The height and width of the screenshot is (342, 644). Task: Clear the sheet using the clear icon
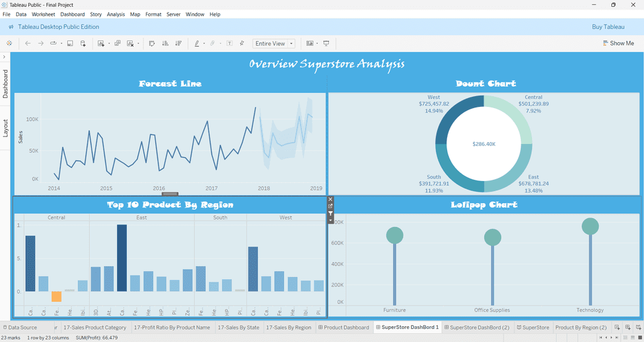tap(130, 43)
